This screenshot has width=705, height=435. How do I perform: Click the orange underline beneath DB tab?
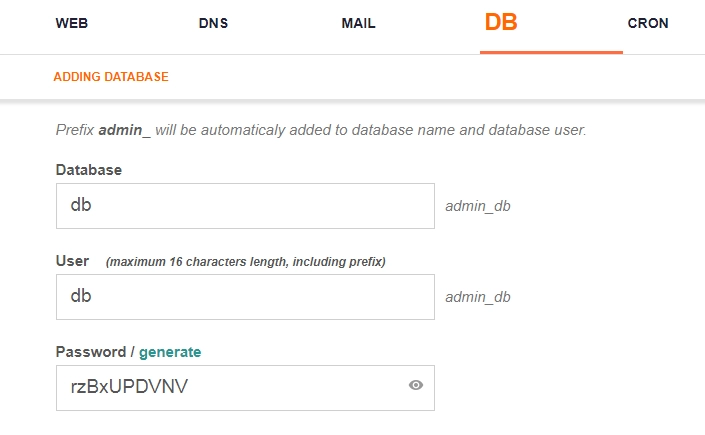[x=551, y=52]
